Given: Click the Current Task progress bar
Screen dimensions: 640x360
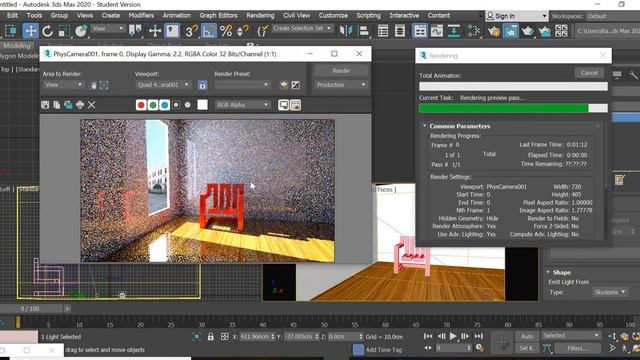Looking at the screenshot, I should click(x=513, y=108).
